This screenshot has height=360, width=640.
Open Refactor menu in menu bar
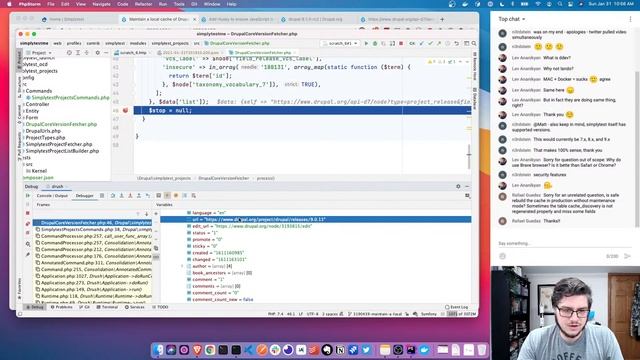click(x=143, y=4)
